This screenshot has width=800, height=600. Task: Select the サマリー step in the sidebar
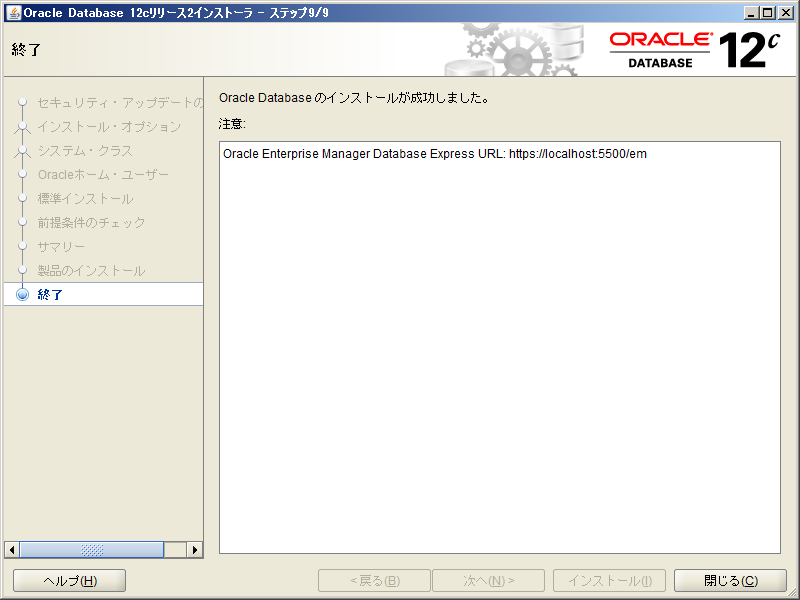coord(61,246)
